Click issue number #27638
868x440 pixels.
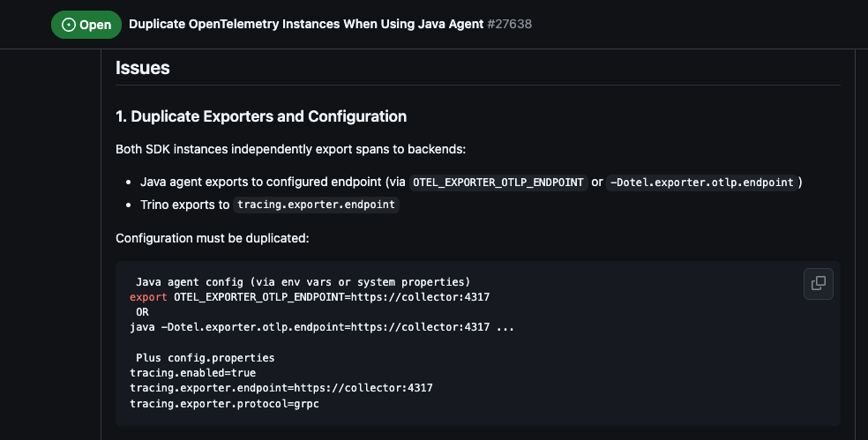[509, 24]
